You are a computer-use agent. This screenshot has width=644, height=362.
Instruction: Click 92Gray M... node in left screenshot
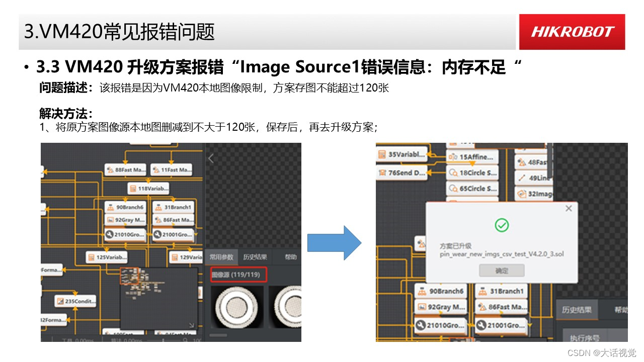(125, 220)
